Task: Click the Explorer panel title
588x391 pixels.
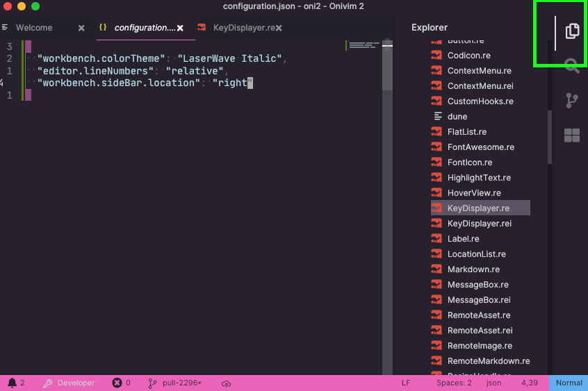Action: (430, 27)
